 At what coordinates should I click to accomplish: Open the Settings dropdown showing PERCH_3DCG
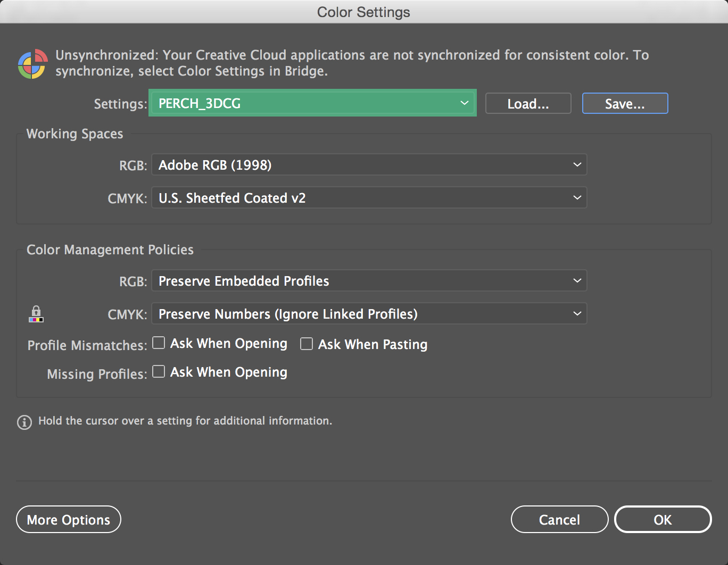pyautogui.click(x=312, y=103)
